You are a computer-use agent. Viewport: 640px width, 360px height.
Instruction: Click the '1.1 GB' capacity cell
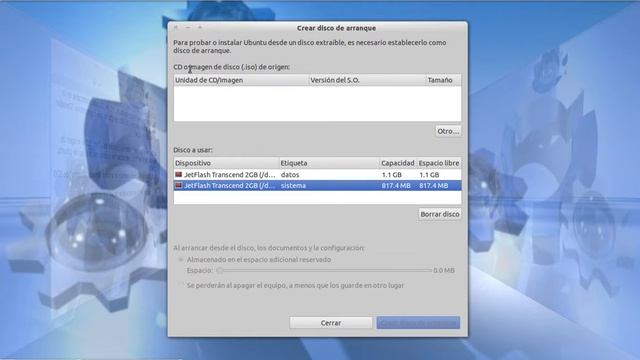[x=391, y=174]
